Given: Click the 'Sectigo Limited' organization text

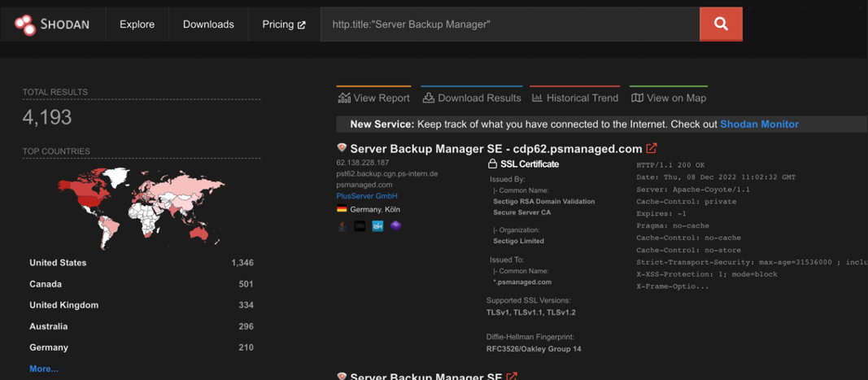Looking at the screenshot, I should click(519, 241).
